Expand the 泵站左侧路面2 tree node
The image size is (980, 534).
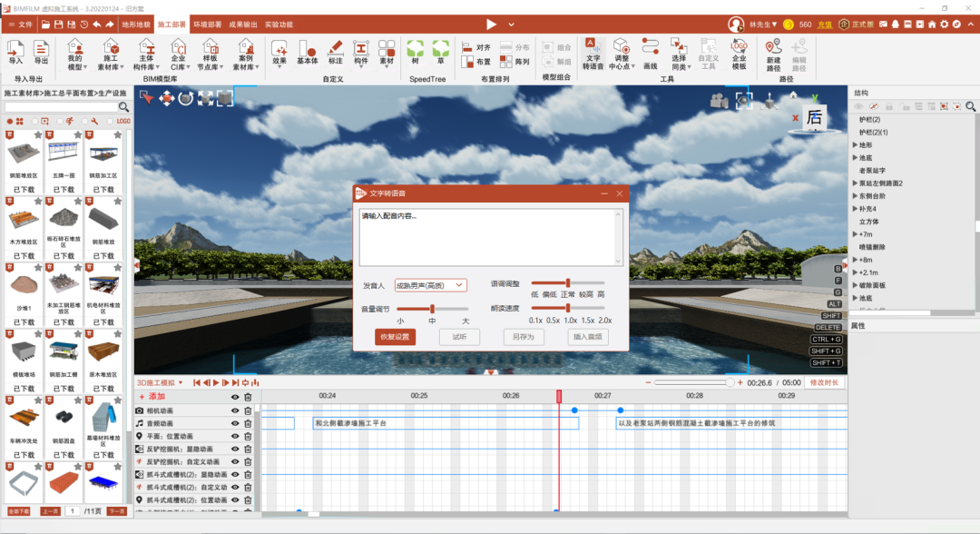pyautogui.click(x=855, y=183)
